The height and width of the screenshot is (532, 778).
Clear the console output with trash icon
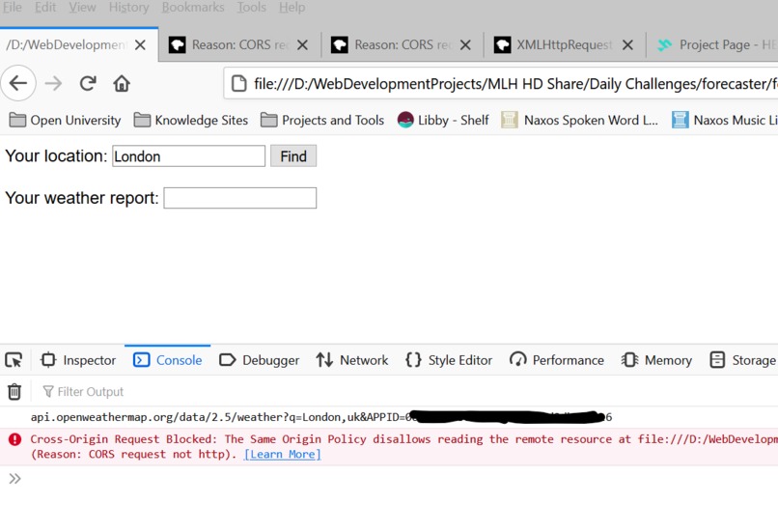pos(14,392)
